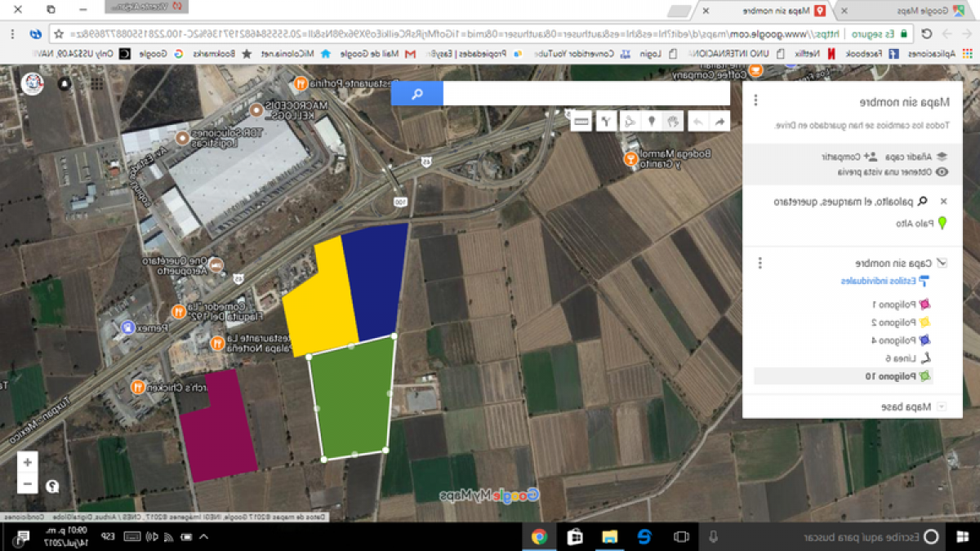Select the Draw a line tool
The width and height of the screenshot is (980, 551).
(630, 121)
